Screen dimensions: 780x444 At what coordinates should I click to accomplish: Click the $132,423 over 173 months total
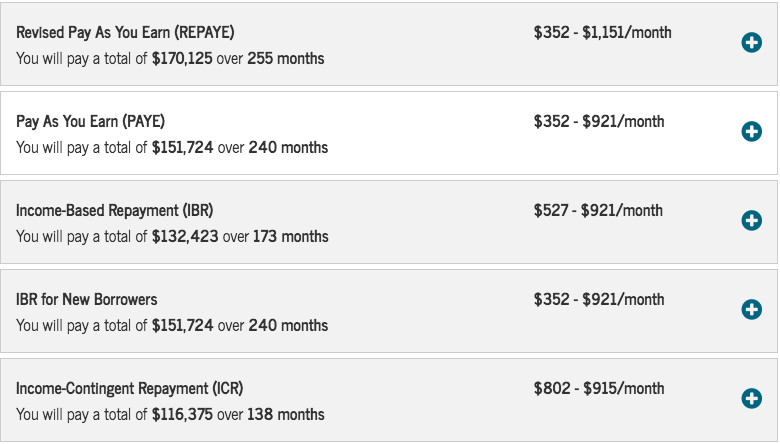point(172,237)
